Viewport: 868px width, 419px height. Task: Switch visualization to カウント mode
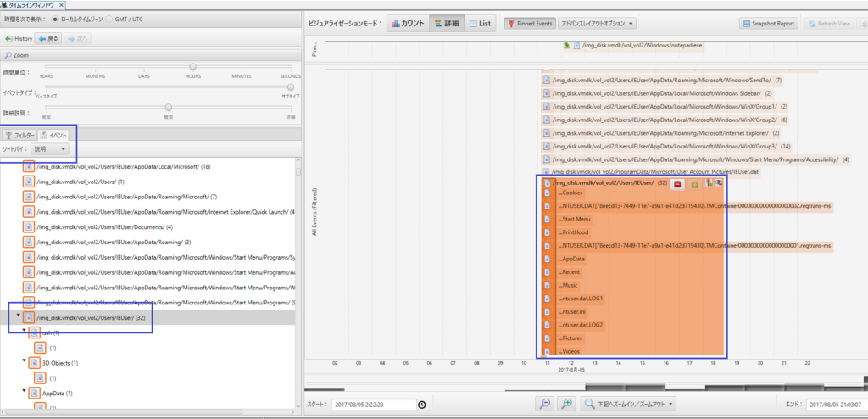click(408, 24)
